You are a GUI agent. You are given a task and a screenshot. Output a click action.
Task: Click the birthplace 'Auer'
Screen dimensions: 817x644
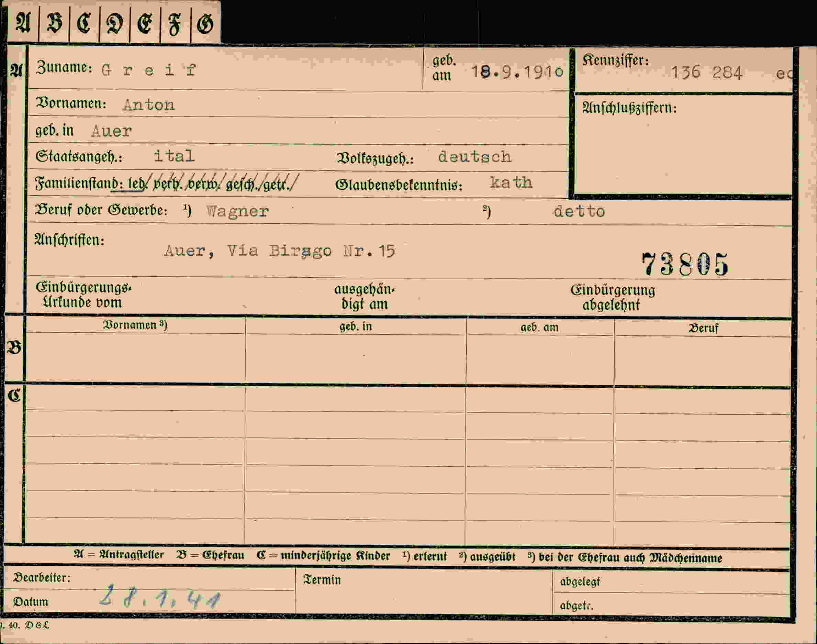click(x=111, y=131)
